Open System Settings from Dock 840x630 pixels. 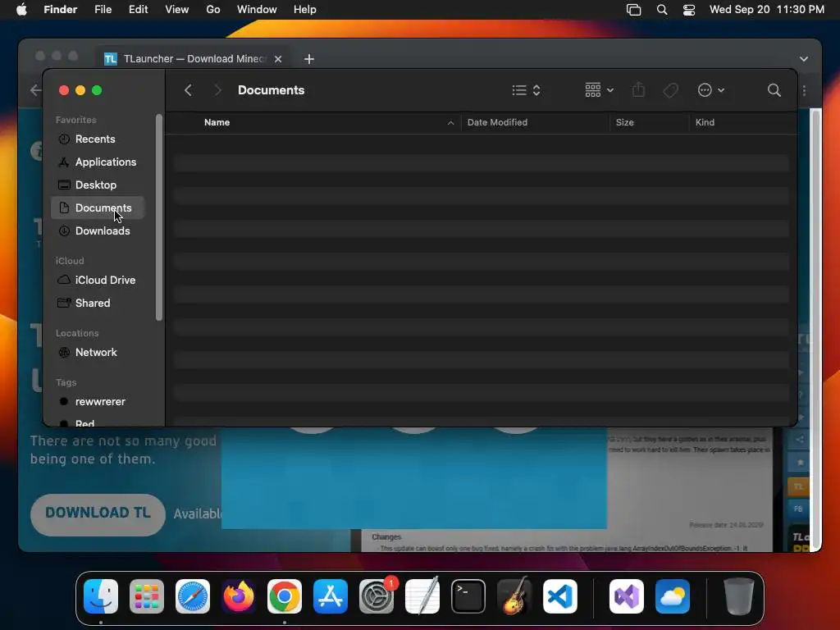coord(377,596)
